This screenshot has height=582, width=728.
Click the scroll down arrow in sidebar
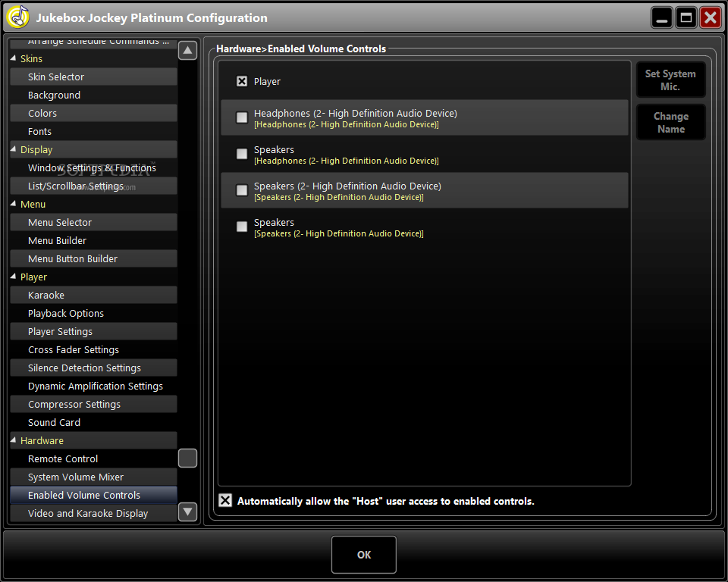click(187, 512)
